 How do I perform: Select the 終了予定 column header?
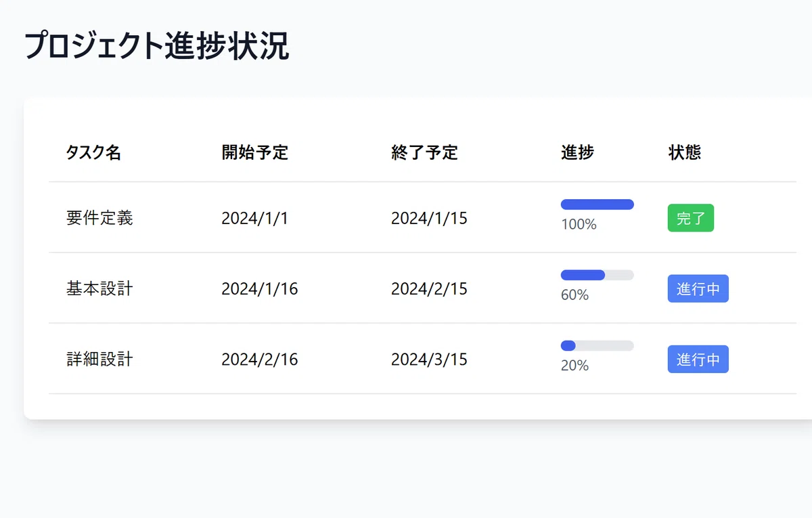tap(424, 153)
